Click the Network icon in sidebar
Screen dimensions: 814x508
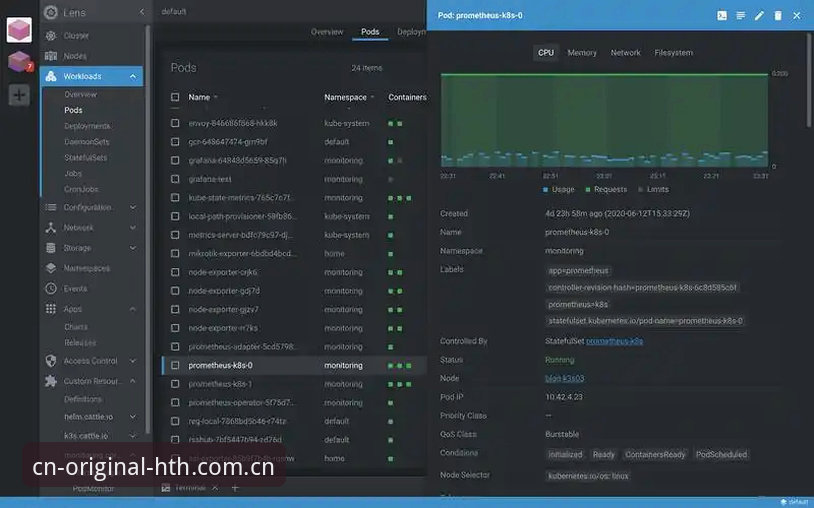[x=51, y=228]
